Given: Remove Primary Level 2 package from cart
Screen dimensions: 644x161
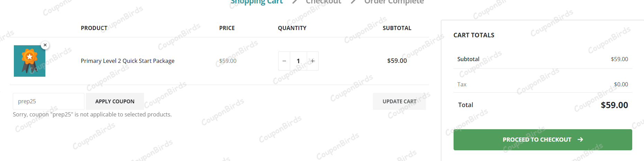Looking at the screenshot, I should [45, 45].
